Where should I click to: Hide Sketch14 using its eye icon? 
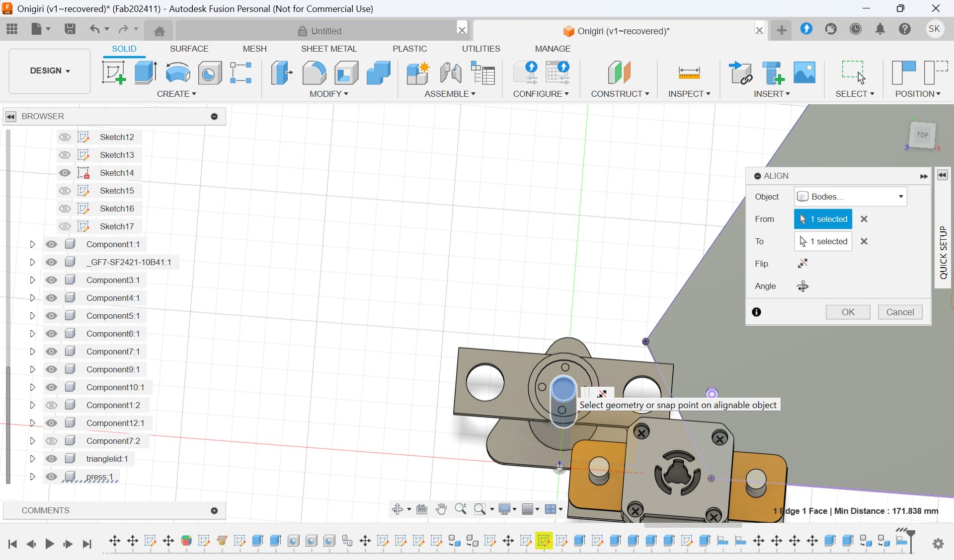(x=65, y=173)
